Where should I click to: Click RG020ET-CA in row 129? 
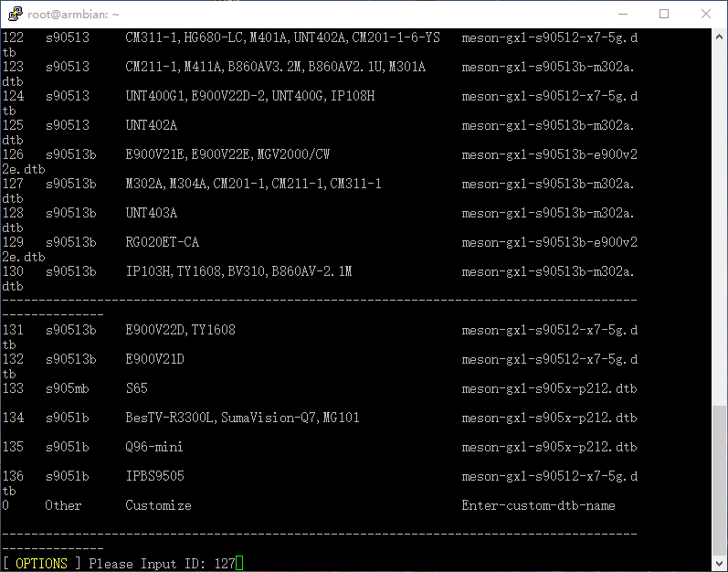(x=162, y=242)
